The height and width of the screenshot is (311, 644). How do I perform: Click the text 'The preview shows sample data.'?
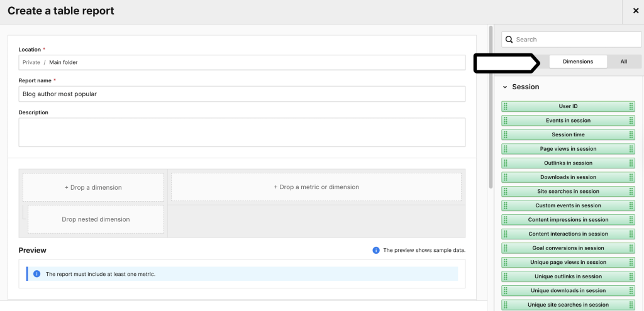pyautogui.click(x=425, y=250)
